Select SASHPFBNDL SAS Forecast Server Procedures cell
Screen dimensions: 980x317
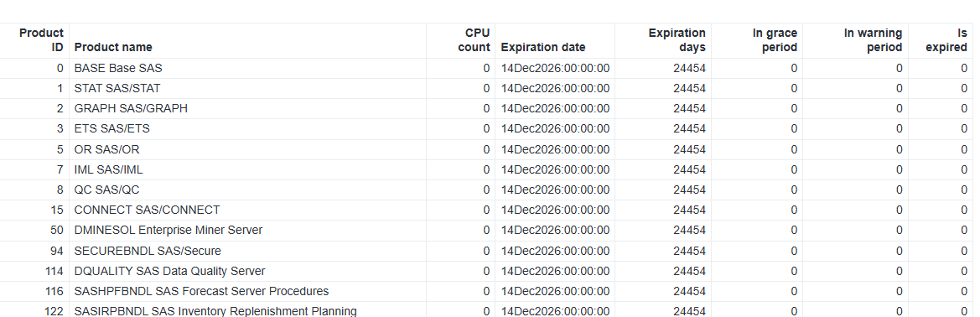pyautogui.click(x=248, y=291)
